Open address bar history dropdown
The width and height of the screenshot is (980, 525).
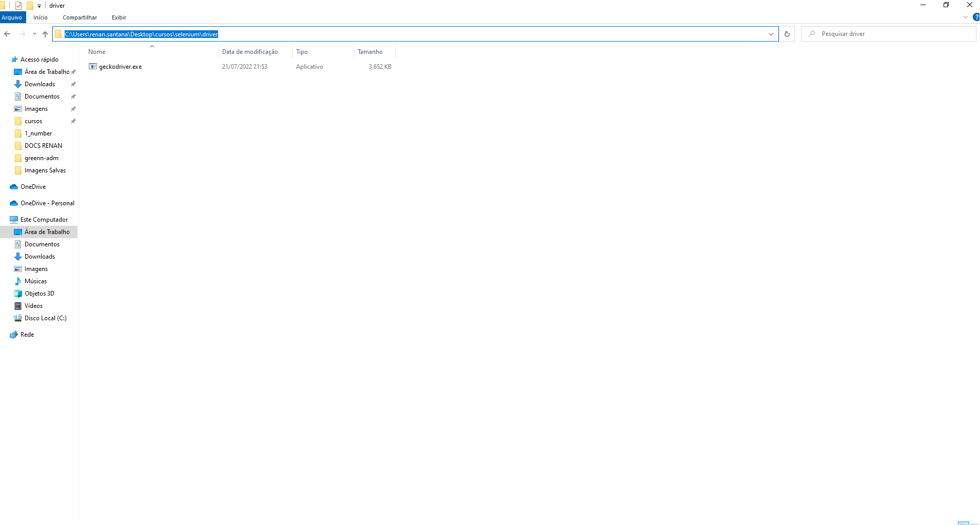pyautogui.click(x=771, y=34)
